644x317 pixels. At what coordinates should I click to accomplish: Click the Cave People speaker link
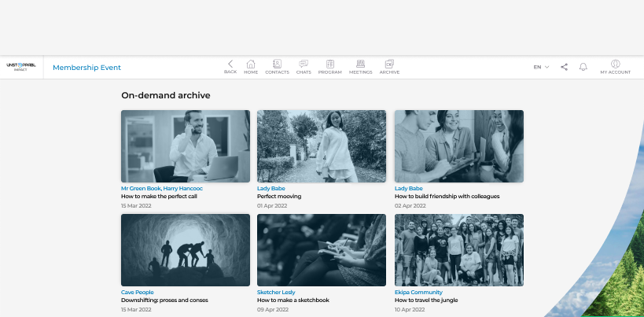coord(137,292)
